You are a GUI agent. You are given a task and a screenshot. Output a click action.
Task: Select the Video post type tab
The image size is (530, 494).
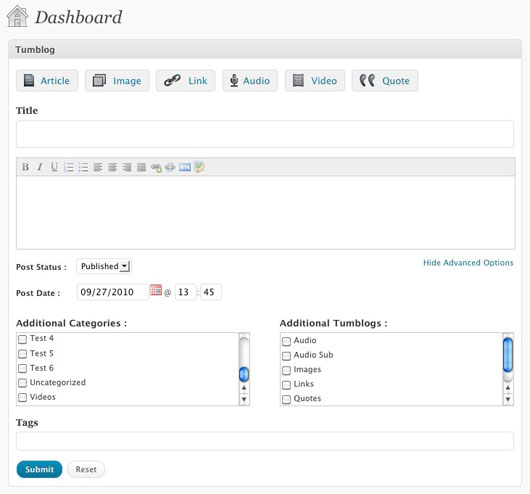(315, 81)
